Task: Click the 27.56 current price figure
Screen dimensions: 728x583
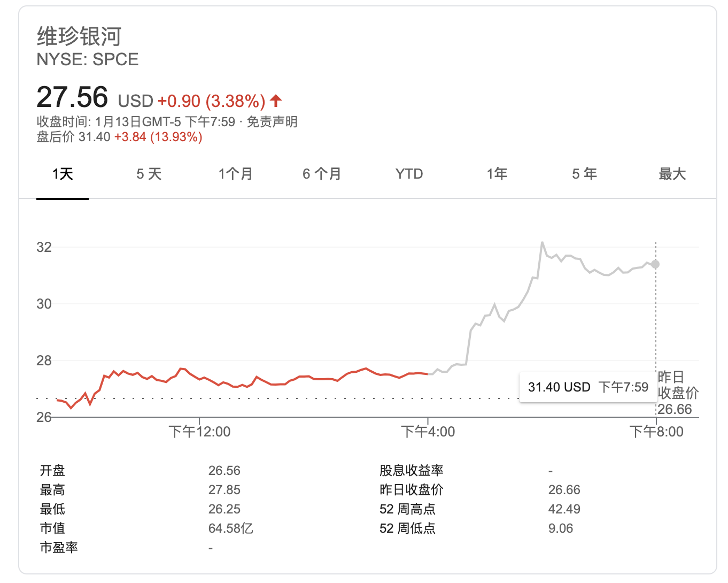Action: [x=72, y=98]
